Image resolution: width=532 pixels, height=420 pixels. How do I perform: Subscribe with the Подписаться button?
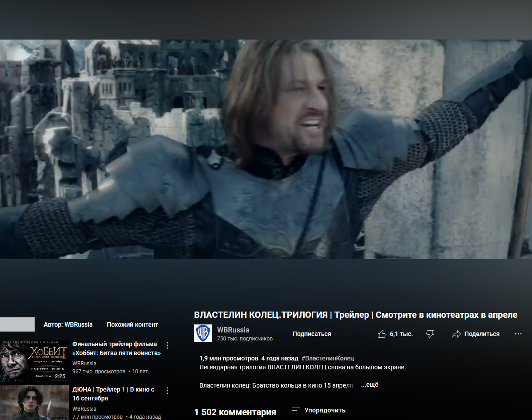312,334
